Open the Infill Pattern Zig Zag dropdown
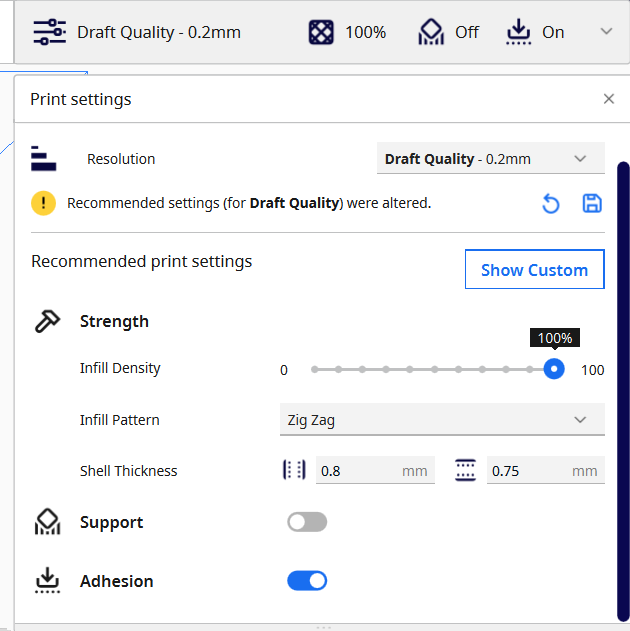Screen dimensions: 630x631 click(x=441, y=420)
